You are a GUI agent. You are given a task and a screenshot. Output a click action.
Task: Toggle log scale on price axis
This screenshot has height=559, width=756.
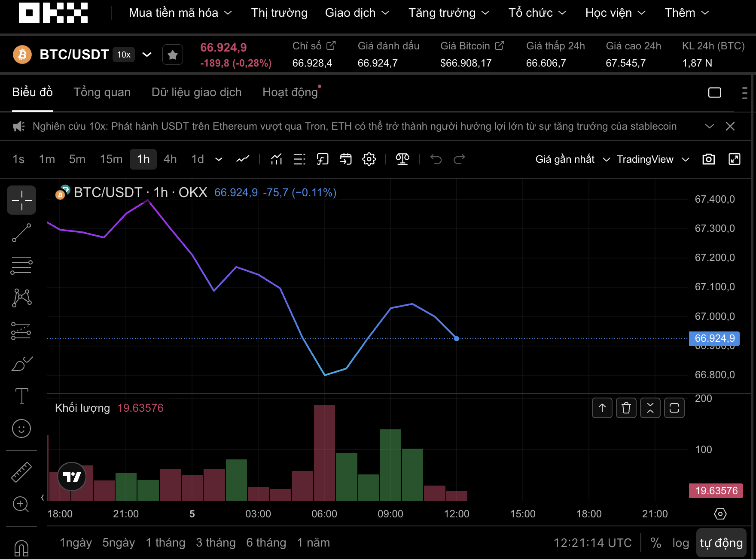[680, 543]
